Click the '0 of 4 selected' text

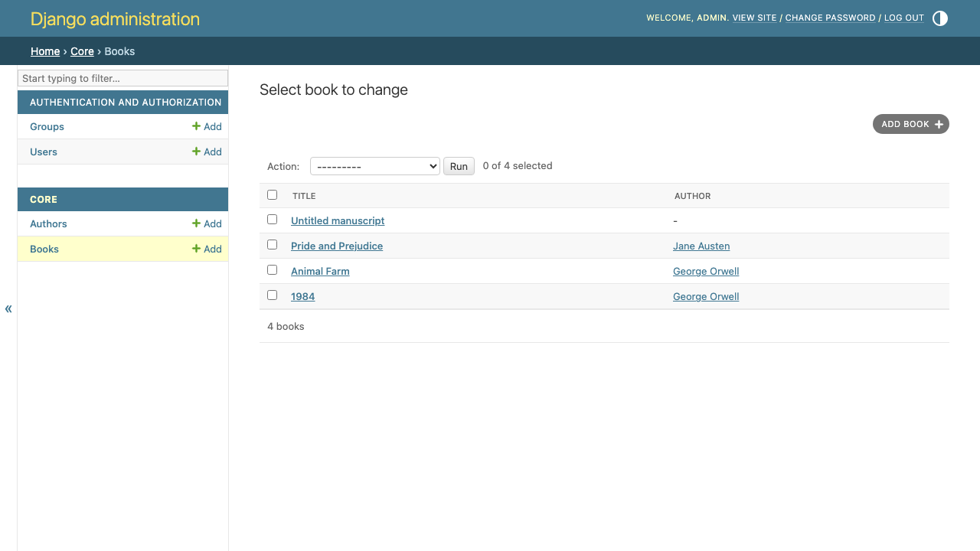pos(518,165)
